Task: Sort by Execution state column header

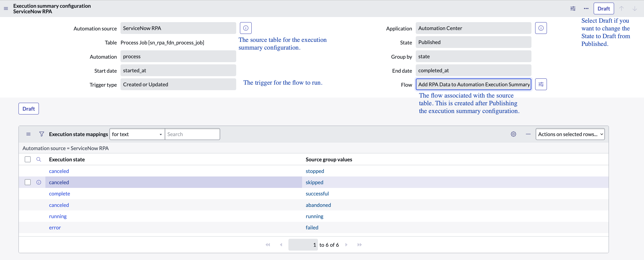Action: tap(67, 159)
